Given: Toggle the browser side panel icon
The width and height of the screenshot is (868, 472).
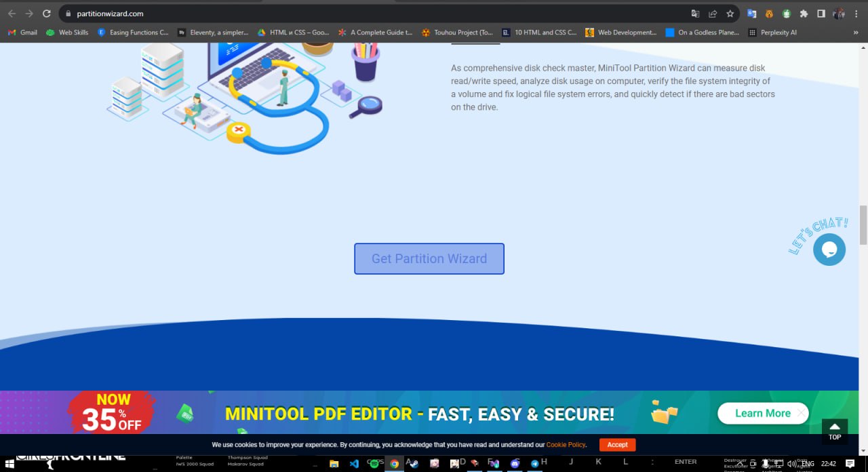Looking at the screenshot, I should tap(821, 14).
